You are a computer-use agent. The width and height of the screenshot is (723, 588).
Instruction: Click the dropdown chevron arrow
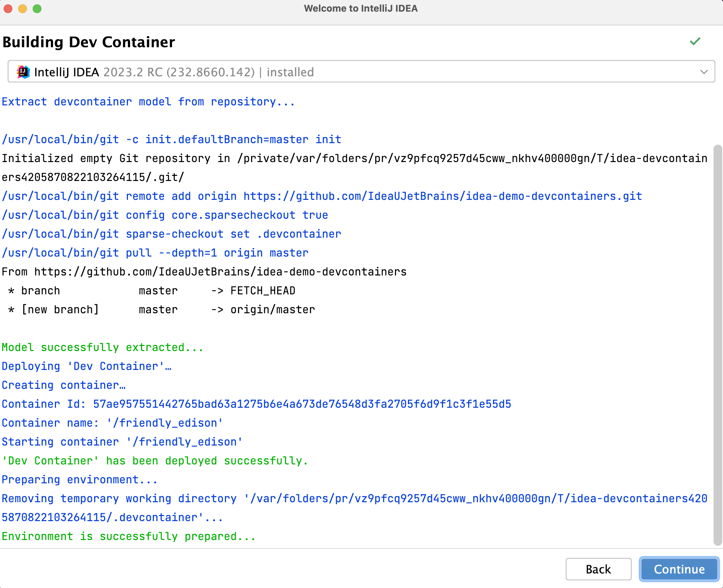pyautogui.click(x=704, y=72)
